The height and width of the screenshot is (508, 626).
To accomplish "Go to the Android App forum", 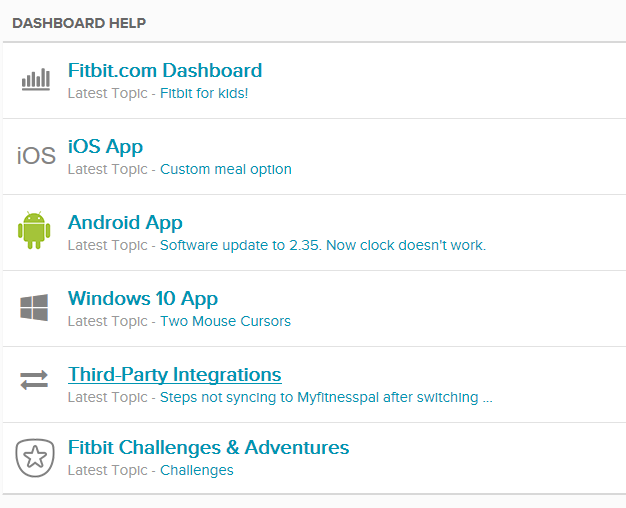I will pyautogui.click(x=125, y=223).
